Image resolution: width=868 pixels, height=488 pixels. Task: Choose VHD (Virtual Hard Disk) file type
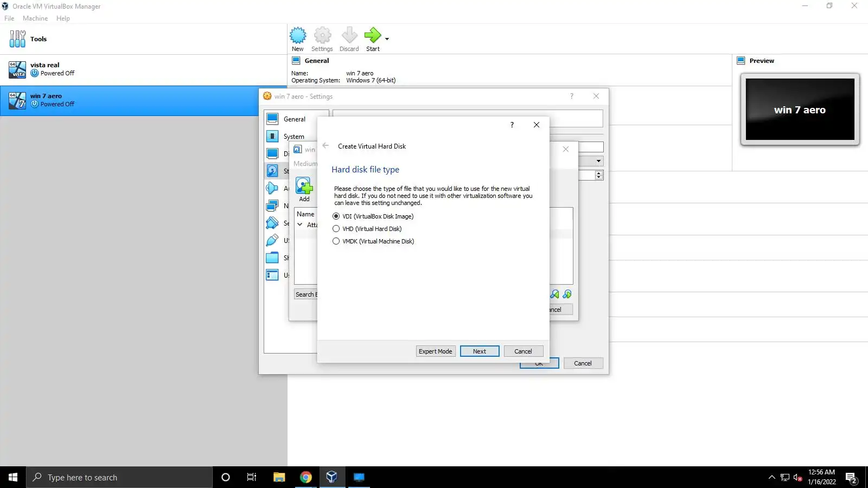pyautogui.click(x=367, y=229)
